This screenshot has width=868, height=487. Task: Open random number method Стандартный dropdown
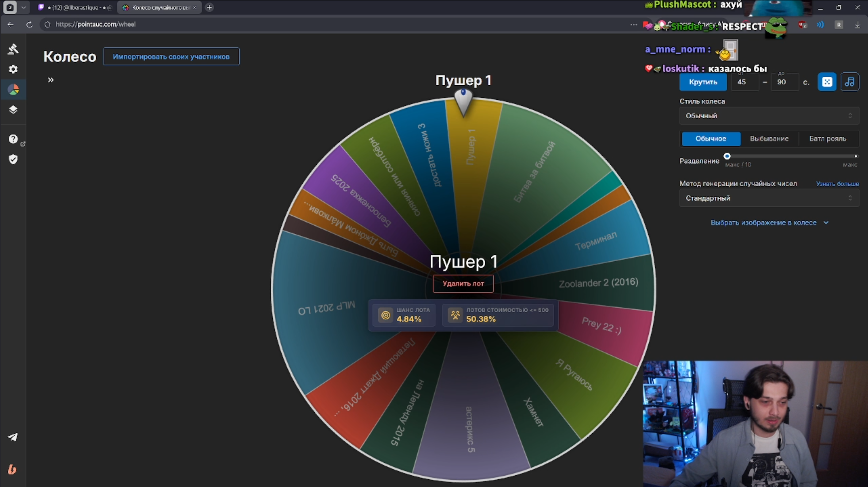tap(769, 198)
